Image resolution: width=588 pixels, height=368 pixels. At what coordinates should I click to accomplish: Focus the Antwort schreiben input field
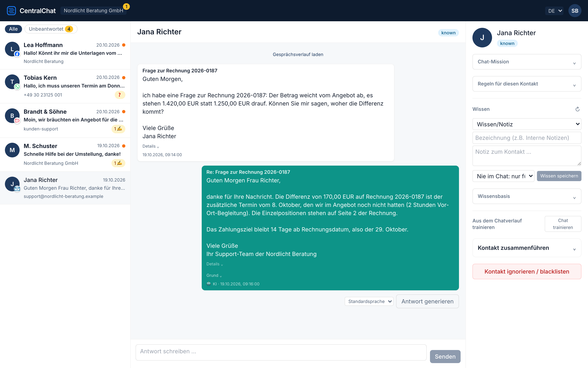[x=281, y=352]
